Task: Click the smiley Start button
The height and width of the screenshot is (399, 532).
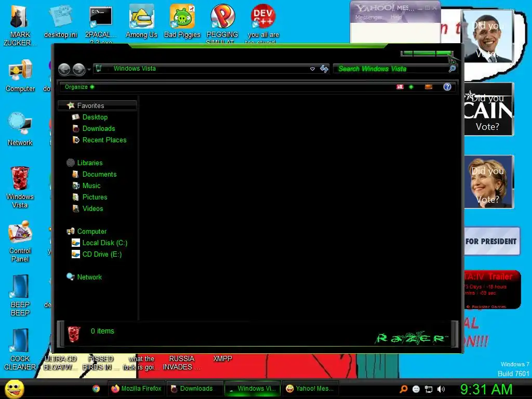Action: 14,389
